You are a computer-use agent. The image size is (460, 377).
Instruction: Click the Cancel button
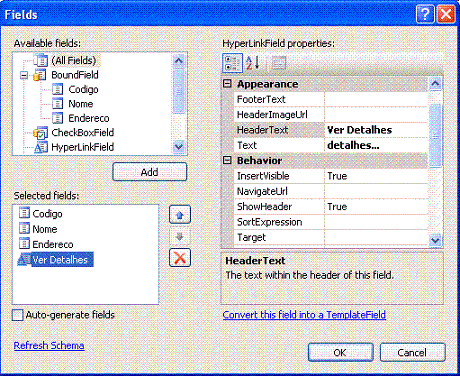tap(412, 352)
